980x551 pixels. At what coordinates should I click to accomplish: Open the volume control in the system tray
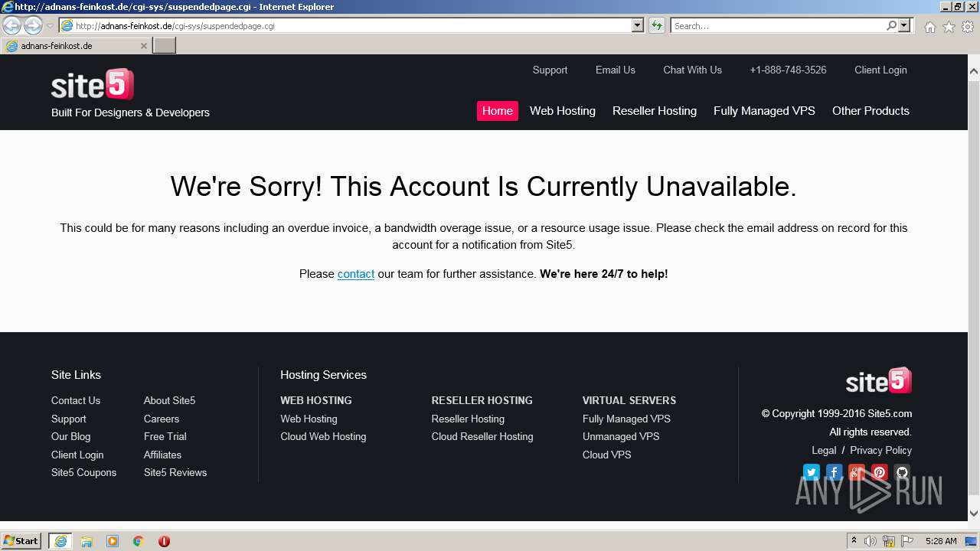coord(870,541)
